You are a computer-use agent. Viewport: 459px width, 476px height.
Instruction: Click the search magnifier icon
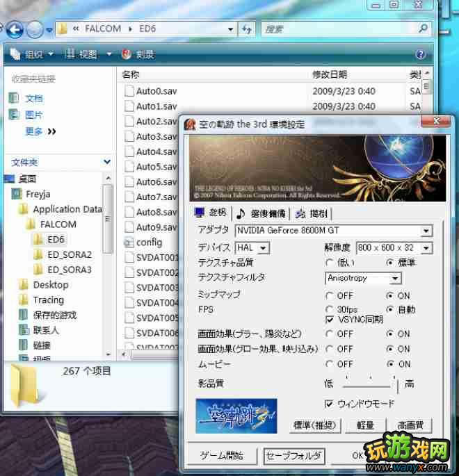423,28
